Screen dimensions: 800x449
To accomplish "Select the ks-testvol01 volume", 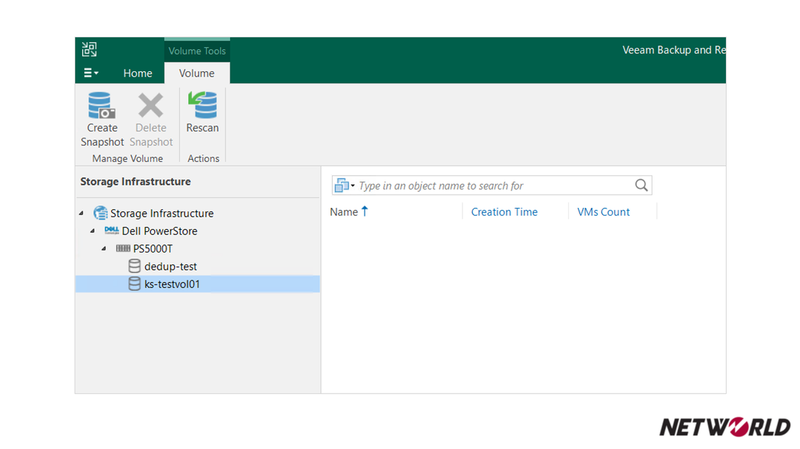I will (x=197, y=284).
